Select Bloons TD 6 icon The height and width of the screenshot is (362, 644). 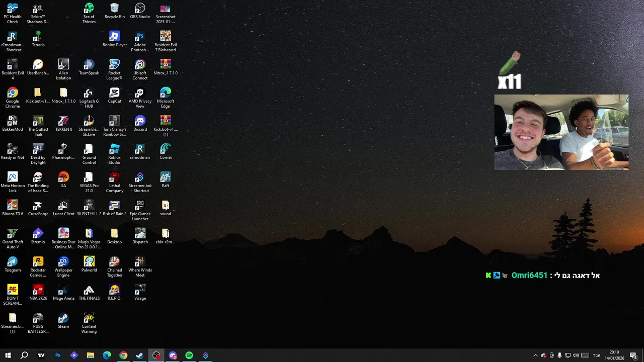click(x=13, y=208)
